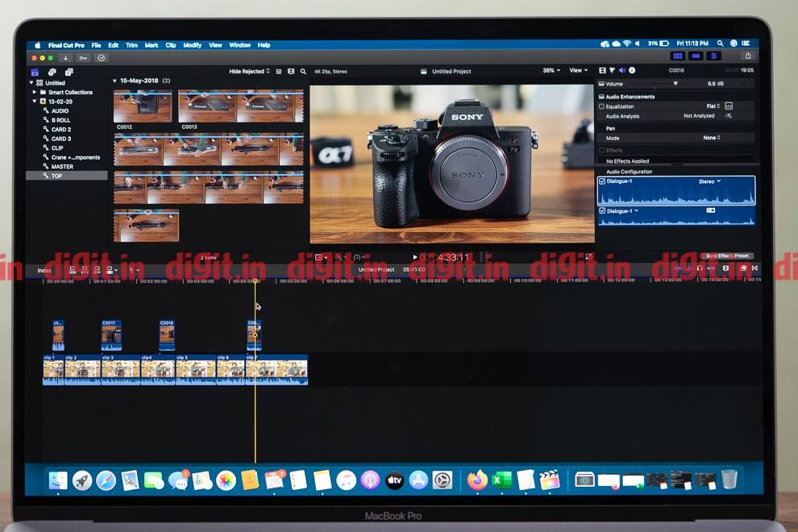
Task: Click the Share export icon
Action: tap(748, 56)
